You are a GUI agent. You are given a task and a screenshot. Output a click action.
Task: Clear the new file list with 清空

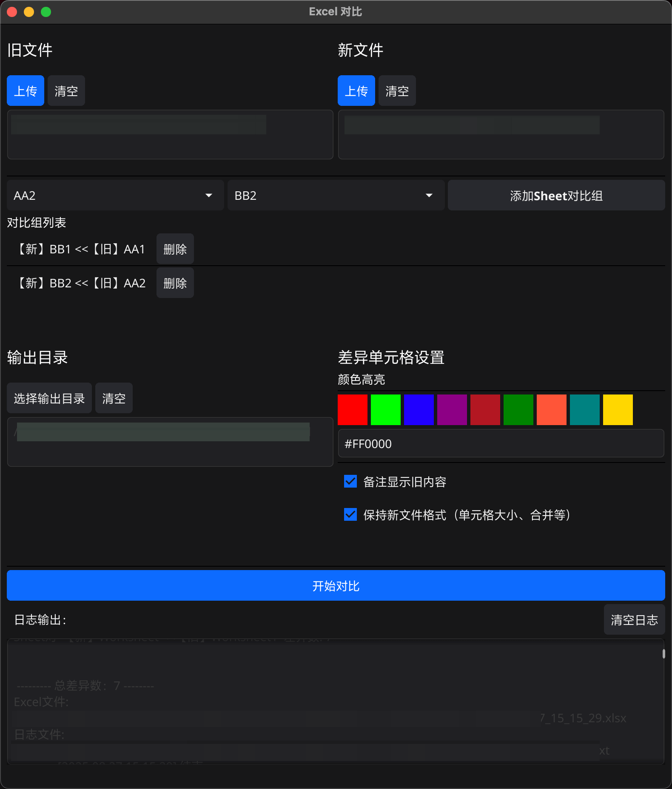coord(397,91)
